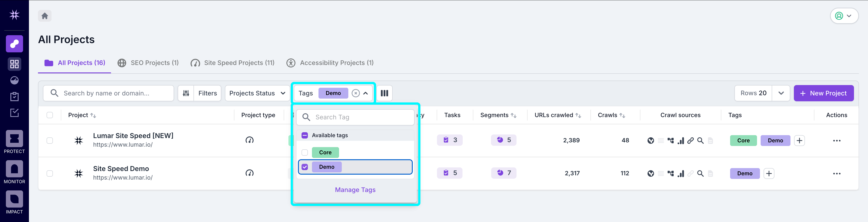Viewport: 868px width, 222px height.
Task: Open Site Speed Demo project name
Action: coord(121,169)
